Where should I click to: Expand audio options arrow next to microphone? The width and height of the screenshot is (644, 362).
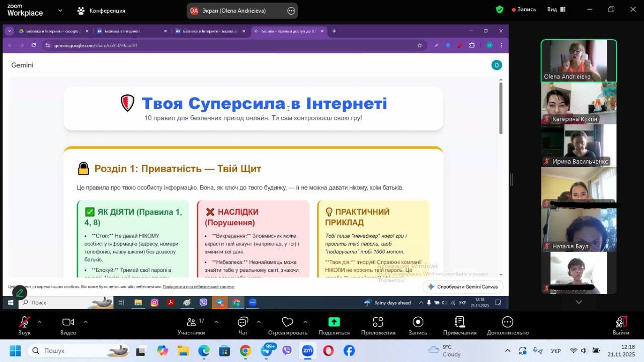pyautogui.click(x=39, y=322)
